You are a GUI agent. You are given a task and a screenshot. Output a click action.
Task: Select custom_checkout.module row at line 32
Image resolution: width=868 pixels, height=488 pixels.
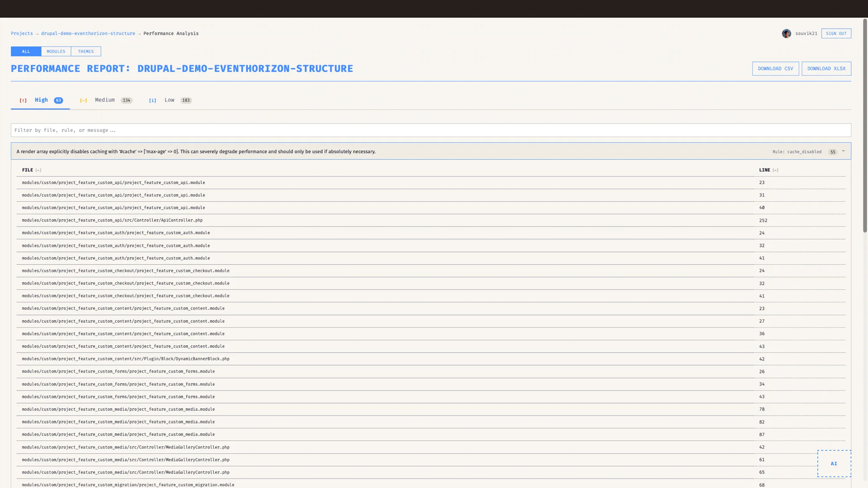click(x=431, y=283)
